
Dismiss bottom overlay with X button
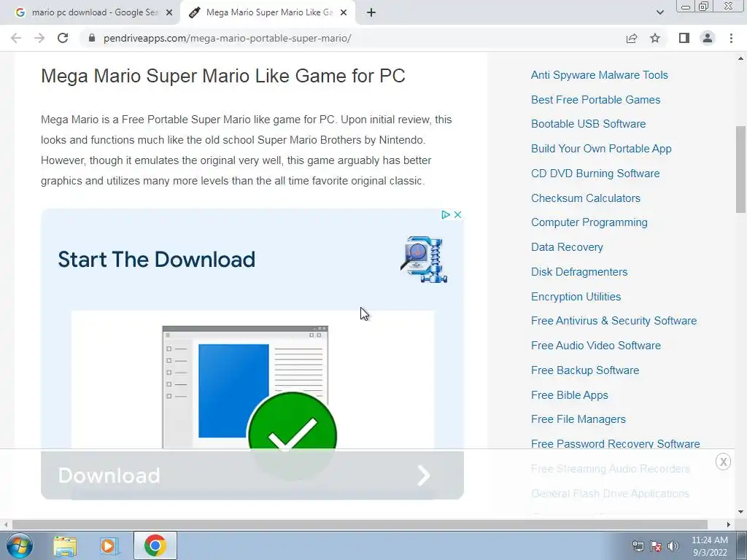(x=723, y=462)
